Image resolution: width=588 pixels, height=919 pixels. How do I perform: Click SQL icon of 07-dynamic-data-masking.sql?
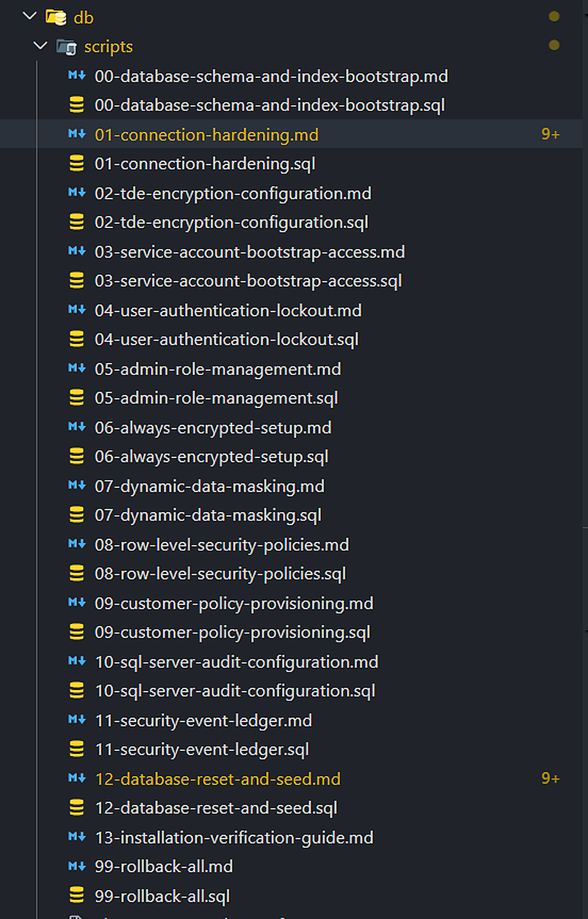(x=77, y=515)
